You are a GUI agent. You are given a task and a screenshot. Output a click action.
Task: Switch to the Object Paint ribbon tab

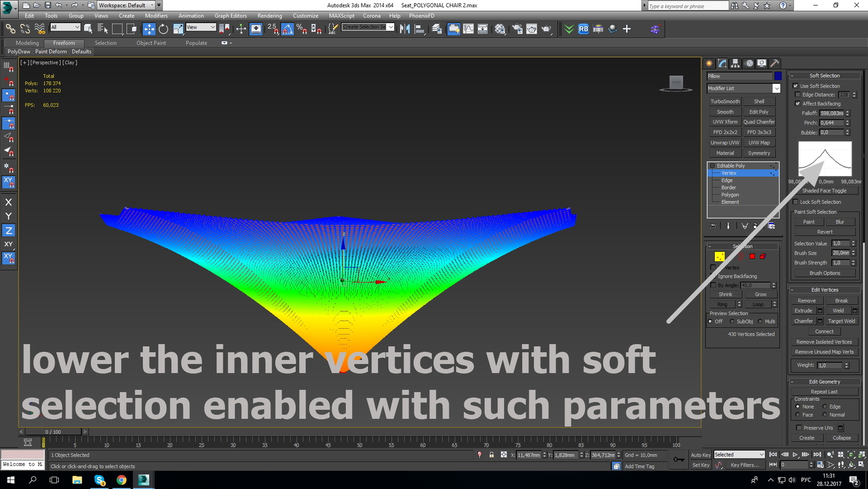coord(151,43)
